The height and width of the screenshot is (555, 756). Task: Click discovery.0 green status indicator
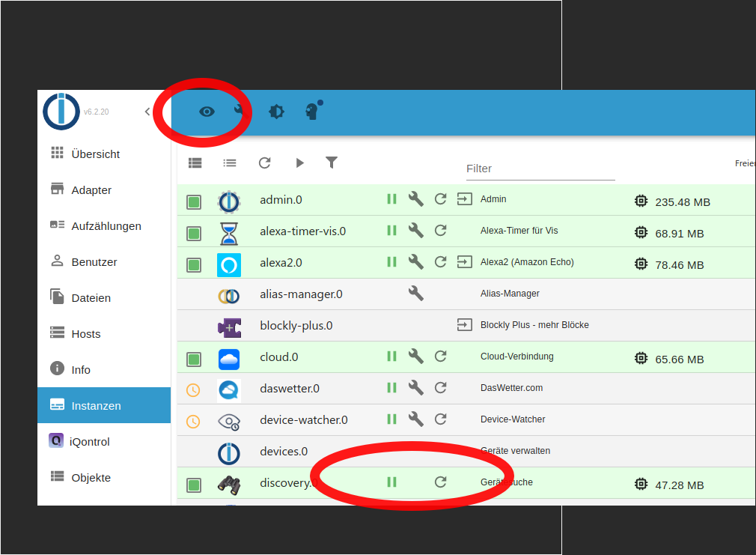coord(194,485)
